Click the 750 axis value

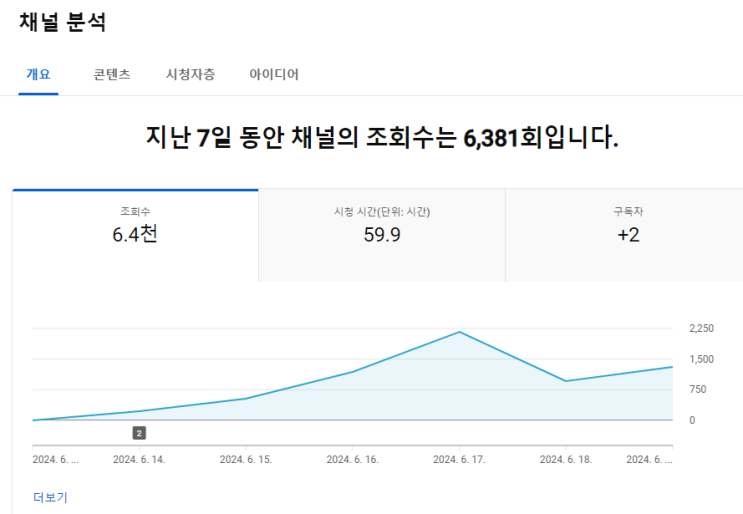click(698, 389)
